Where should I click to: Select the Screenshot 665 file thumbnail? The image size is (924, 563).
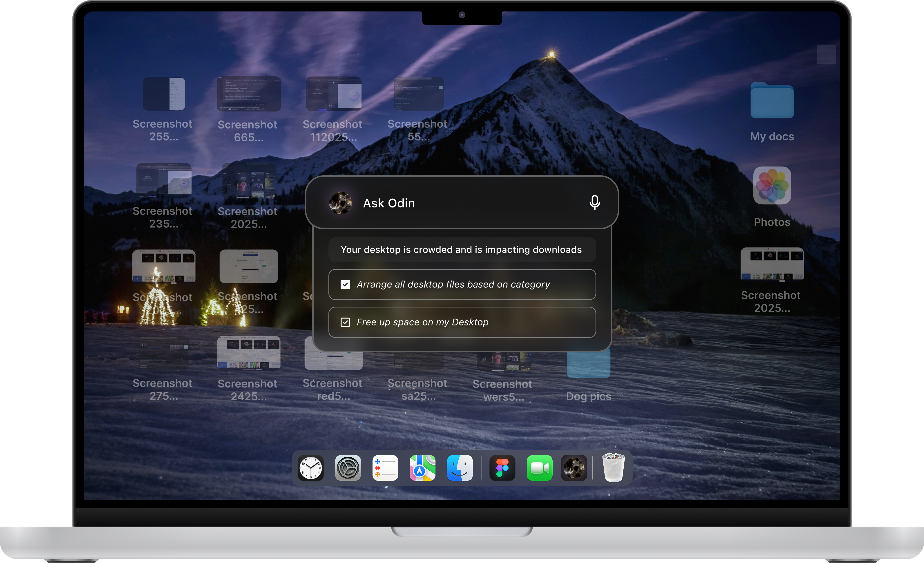point(249,94)
